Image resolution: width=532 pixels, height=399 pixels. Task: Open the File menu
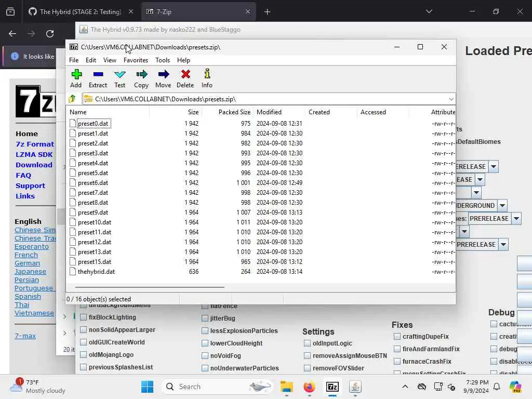pos(74,60)
